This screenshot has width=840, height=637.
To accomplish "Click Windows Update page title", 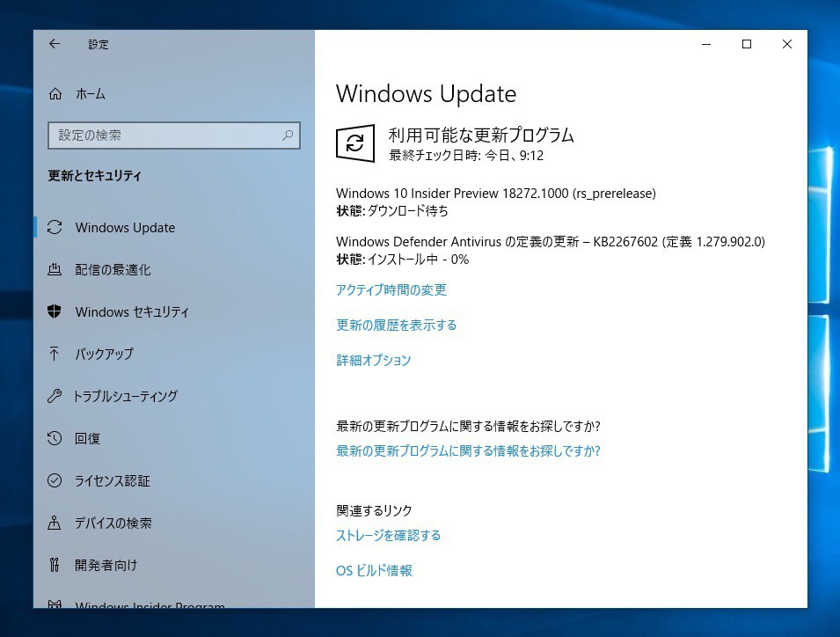I will tap(426, 94).
